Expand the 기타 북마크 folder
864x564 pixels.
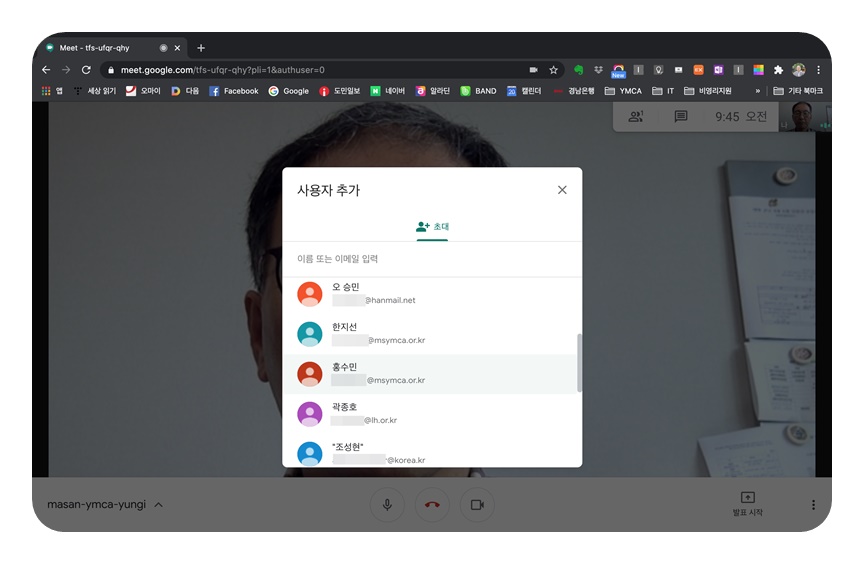[798, 91]
